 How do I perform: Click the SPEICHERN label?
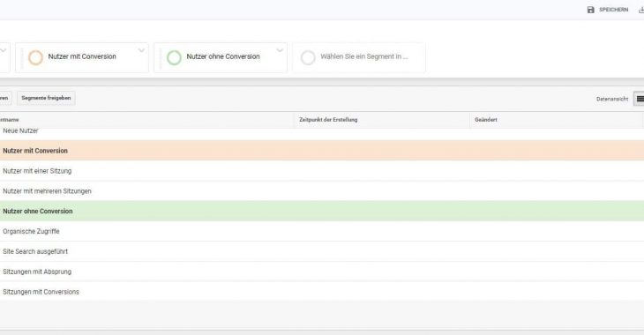pyautogui.click(x=613, y=10)
